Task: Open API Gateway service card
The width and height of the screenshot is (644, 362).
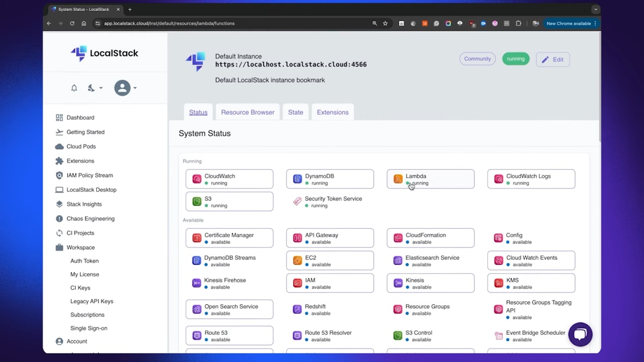Action: (330, 238)
